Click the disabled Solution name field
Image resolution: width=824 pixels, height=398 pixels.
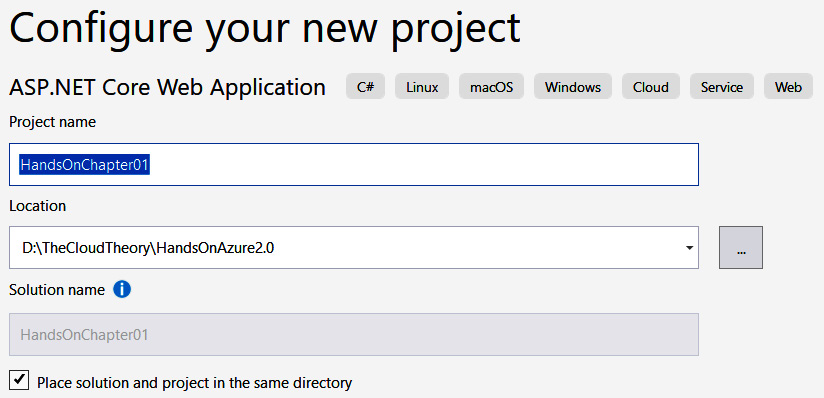(354, 334)
